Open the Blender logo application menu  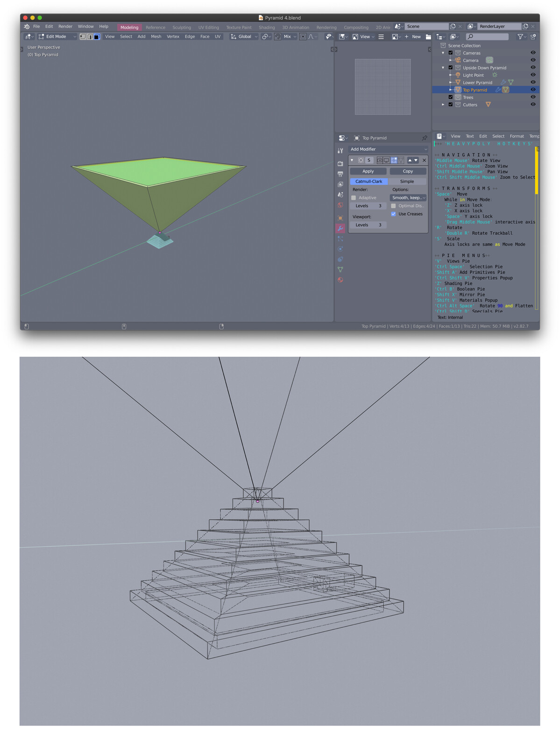pos(27,27)
